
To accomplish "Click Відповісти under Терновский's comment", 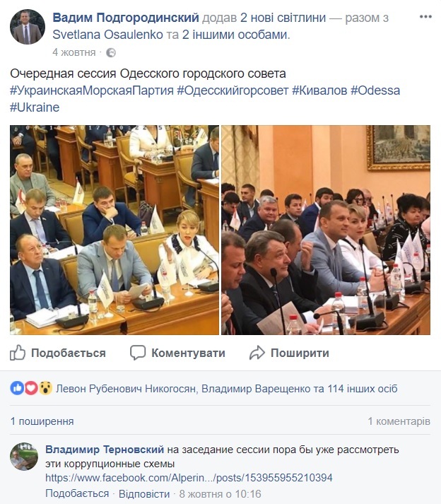I will point(144,493).
